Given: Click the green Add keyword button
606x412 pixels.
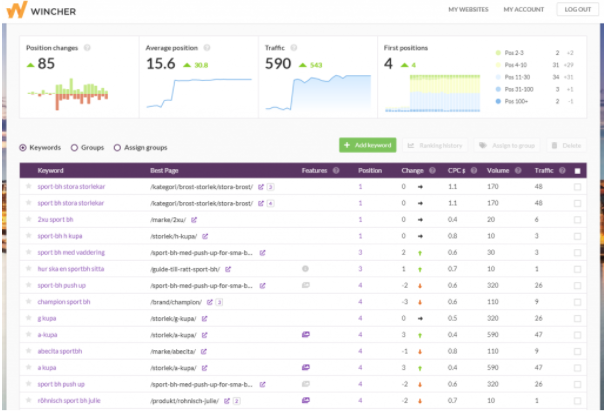Looking at the screenshot, I should (x=368, y=145).
